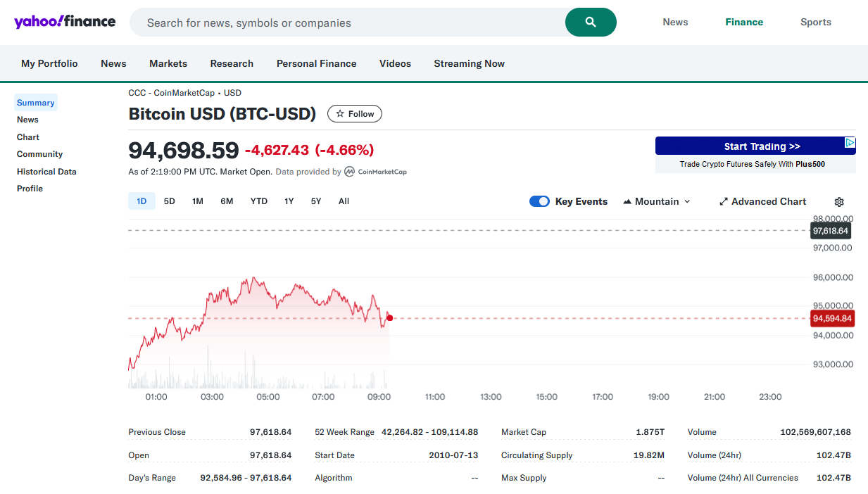Image resolution: width=868 pixels, height=494 pixels.
Task: Select the 1D time range
Action: (141, 201)
